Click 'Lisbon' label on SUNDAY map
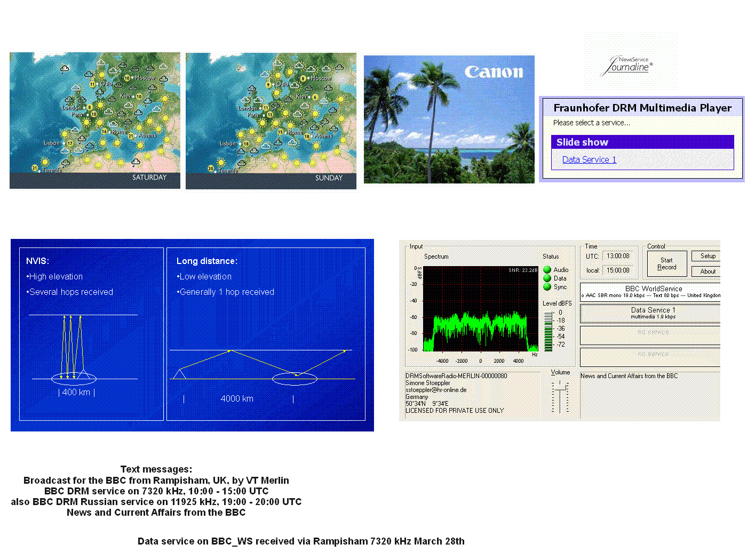 [227, 143]
